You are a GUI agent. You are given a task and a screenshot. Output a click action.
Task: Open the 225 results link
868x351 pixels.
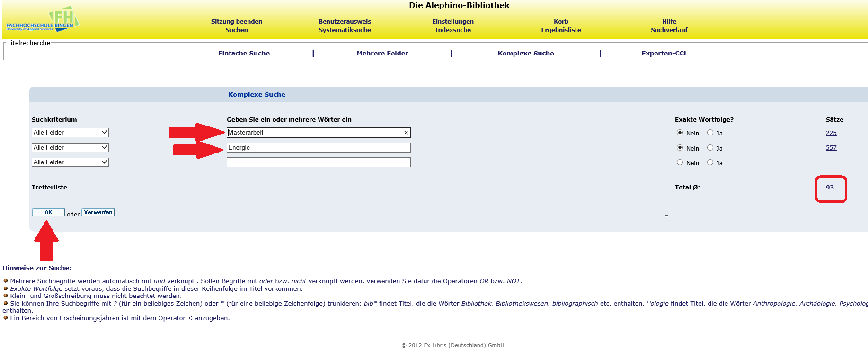coord(831,133)
